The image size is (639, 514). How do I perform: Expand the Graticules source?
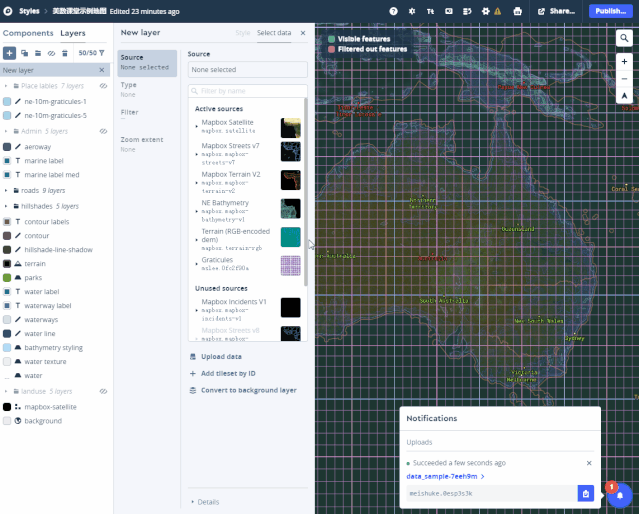197,264
